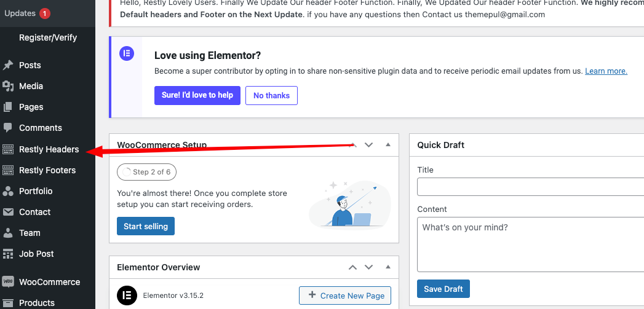Click the Portfolio icon in sidebar
Image resolution: width=644 pixels, height=309 pixels.
[x=8, y=191]
